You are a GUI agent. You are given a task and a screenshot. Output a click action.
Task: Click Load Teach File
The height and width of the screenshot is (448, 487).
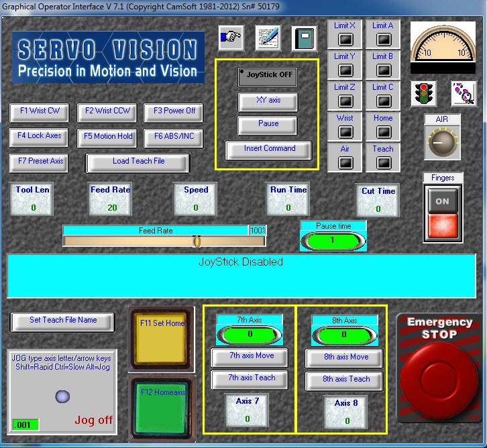coord(138,163)
